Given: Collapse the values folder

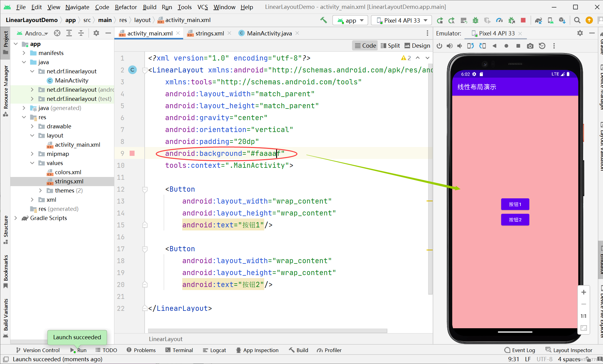Looking at the screenshot, I should pyautogui.click(x=32, y=163).
